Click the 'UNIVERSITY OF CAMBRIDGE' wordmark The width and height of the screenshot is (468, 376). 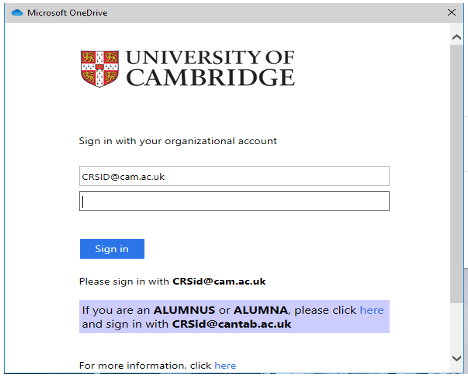[210, 68]
